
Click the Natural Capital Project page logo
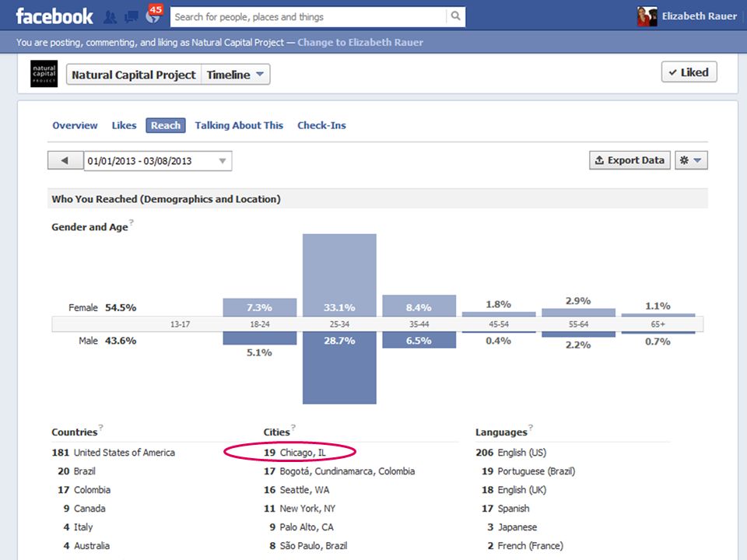[x=44, y=74]
